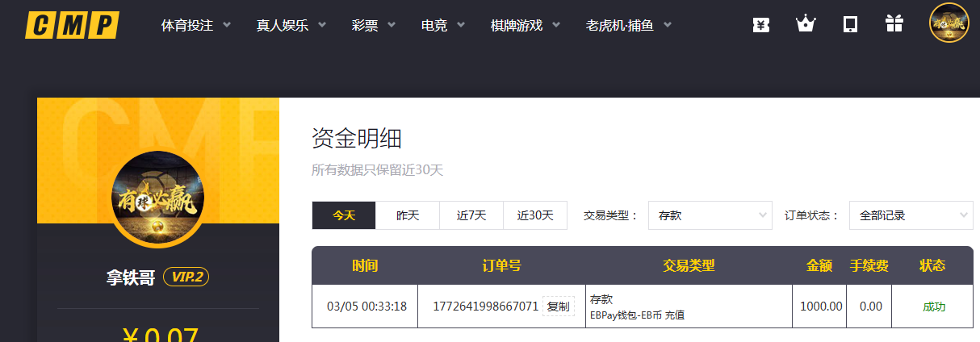This screenshot has height=342, width=980.
Task: Open the yen coupon ticket icon
Action: pyautogui.click(x=760, y=24)
